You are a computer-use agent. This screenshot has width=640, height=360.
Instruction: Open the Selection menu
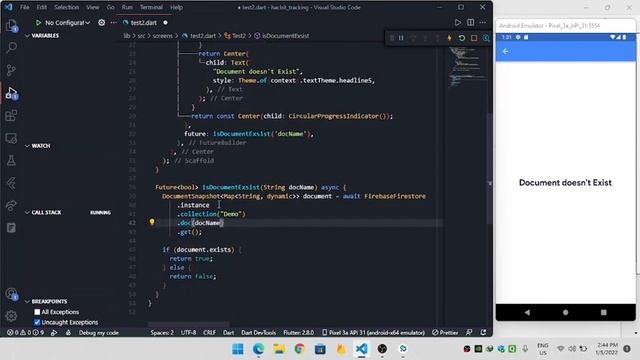click(x=66, y=7)
